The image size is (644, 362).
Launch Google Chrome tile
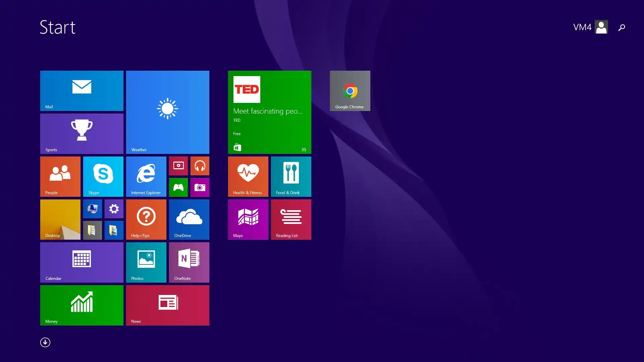click(x=350, y=90)
